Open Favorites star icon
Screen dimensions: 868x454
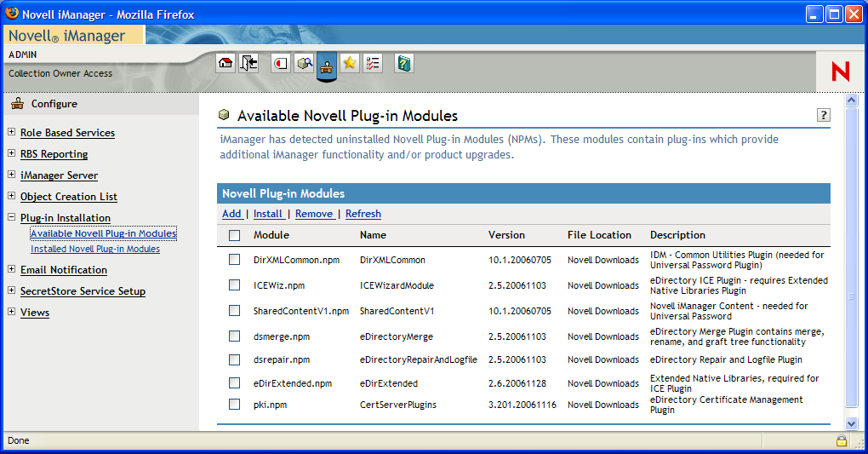[350, 63]
